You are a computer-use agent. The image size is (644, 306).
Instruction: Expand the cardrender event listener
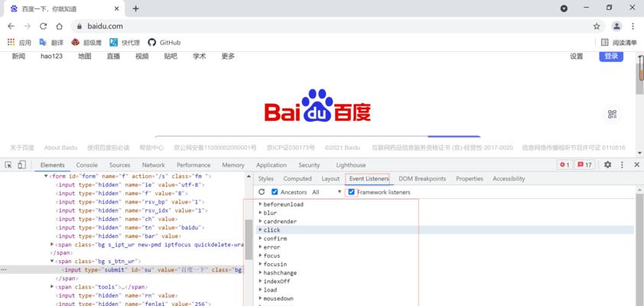(260, 221)
